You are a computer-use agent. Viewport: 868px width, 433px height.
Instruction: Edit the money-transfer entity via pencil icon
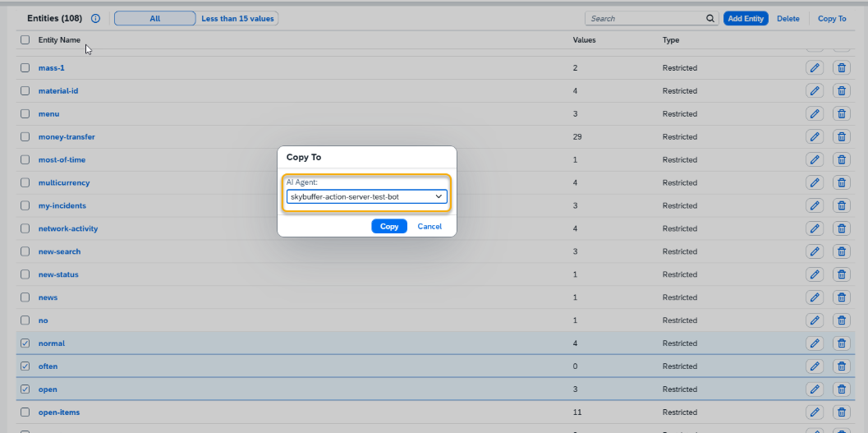pos(815,137)
